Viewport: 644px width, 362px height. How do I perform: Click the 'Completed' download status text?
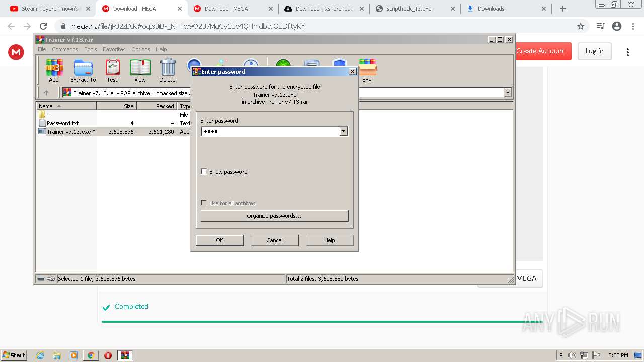[131, 306]
